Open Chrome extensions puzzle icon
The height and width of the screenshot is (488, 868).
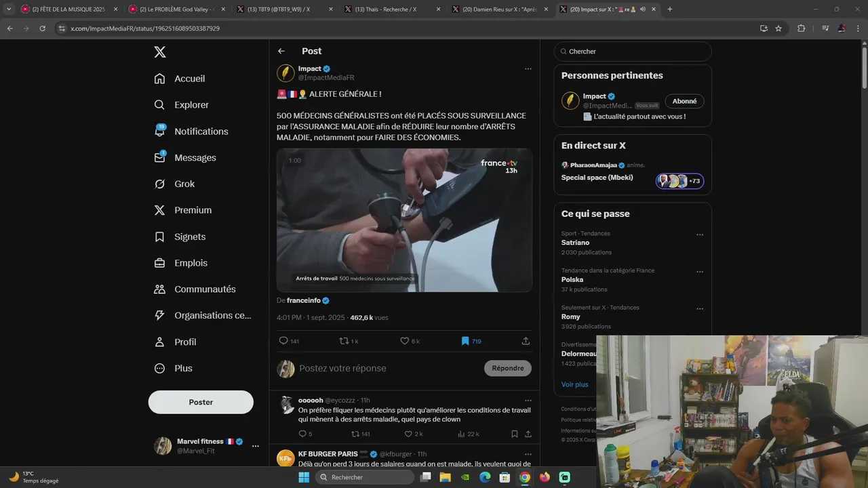(x=801, y=28)
